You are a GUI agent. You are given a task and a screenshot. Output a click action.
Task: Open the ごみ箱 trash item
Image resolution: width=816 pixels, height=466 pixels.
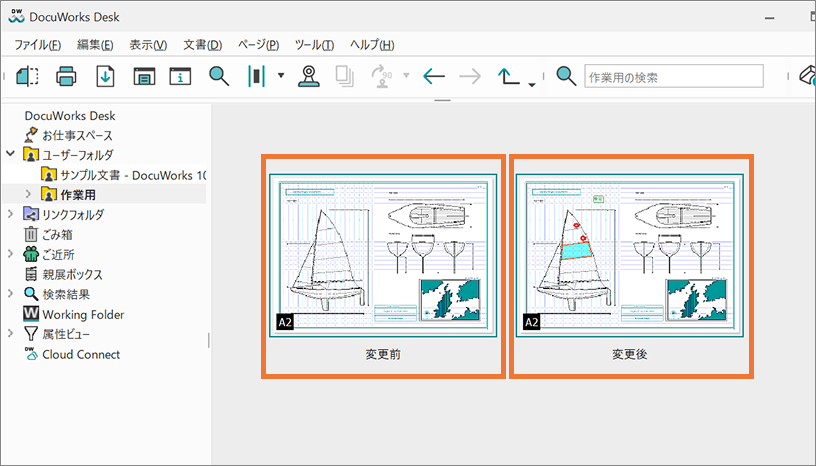57,234
